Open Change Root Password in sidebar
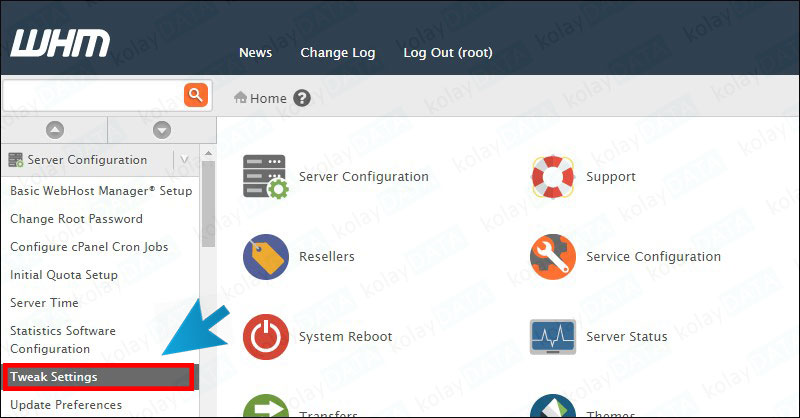This screenshot has width=800, height=418. (x=76, y=219)
